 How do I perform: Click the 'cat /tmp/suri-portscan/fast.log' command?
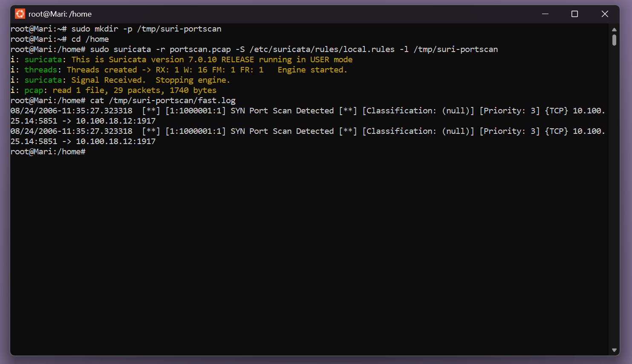[163, 101]
